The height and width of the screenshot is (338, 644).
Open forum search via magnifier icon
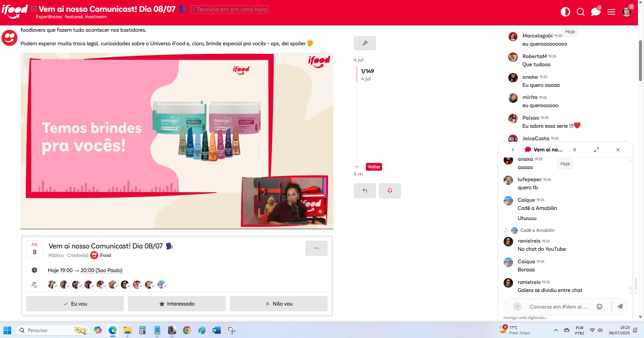581,12
